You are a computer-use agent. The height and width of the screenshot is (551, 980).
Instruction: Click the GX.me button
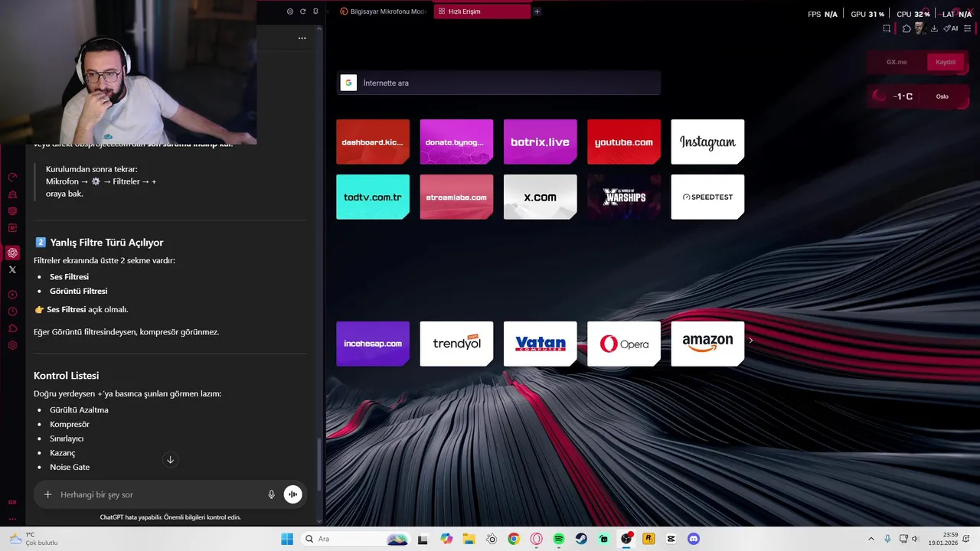point(897,62)
